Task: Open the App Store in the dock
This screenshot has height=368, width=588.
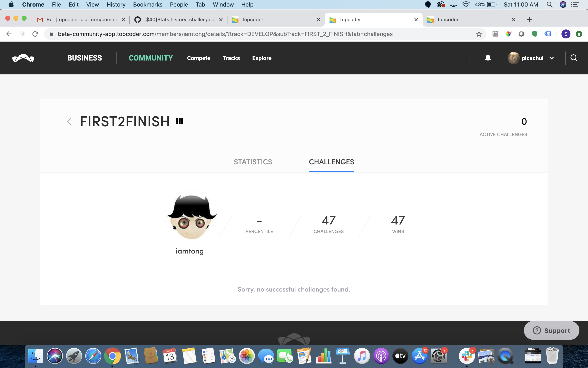Action: click(419, 356)
